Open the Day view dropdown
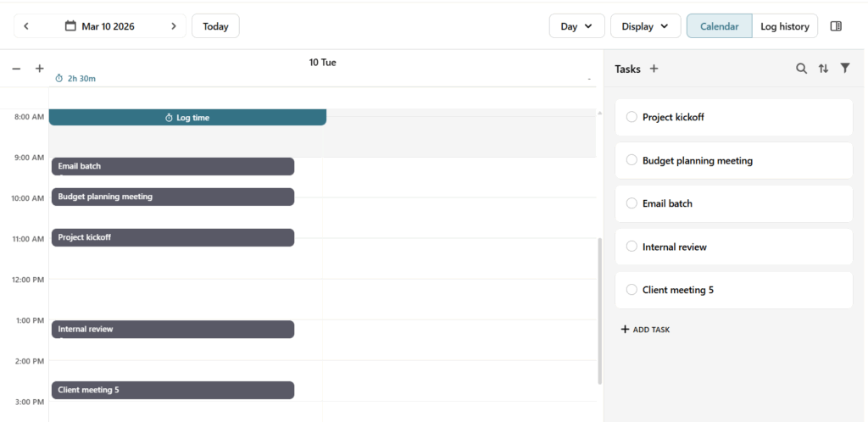This screenshot has width=868, height=422. pyautogui.click(x=576, y=26)
